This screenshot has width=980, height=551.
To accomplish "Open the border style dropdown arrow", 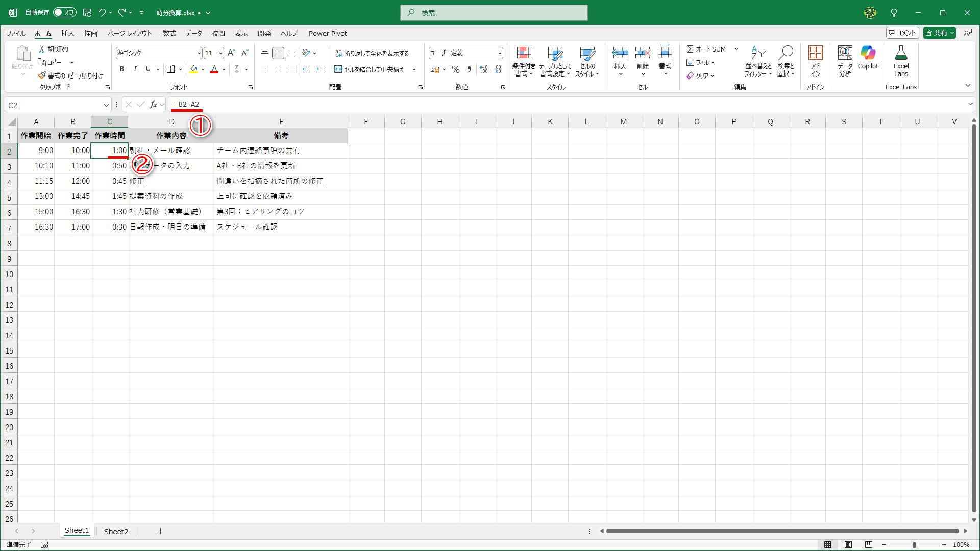I will (180, 69).
